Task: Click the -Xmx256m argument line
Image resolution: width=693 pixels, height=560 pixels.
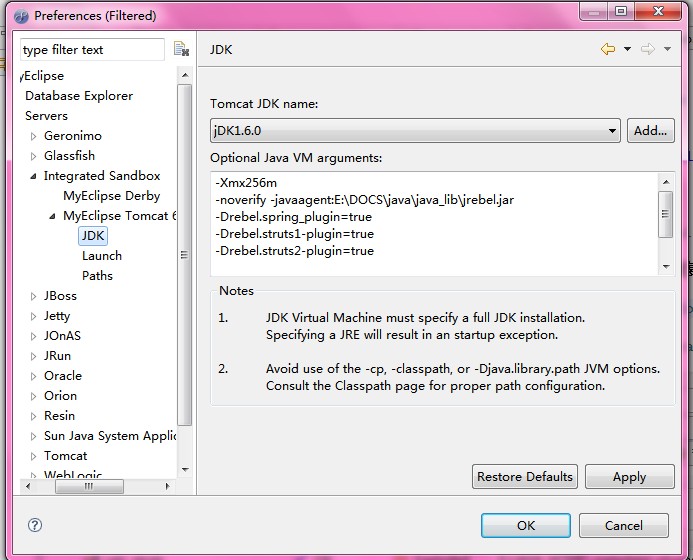Action: click(x=246, y=183)
